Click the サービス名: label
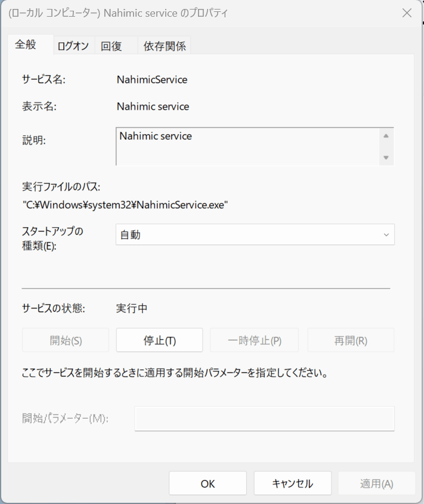Screen dimensions: 424x504 (x=44, y=79)
